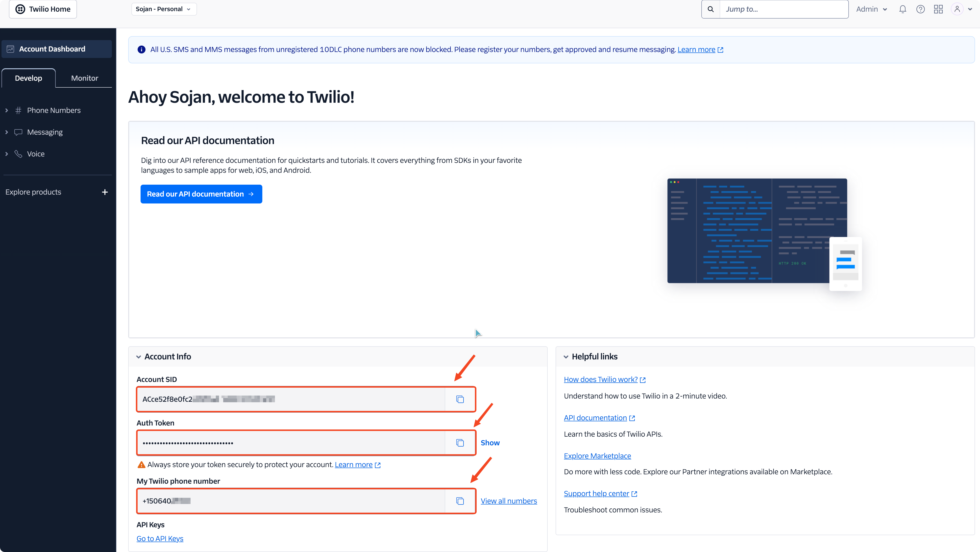Open API documentation helpful link

tap(599, 418)
